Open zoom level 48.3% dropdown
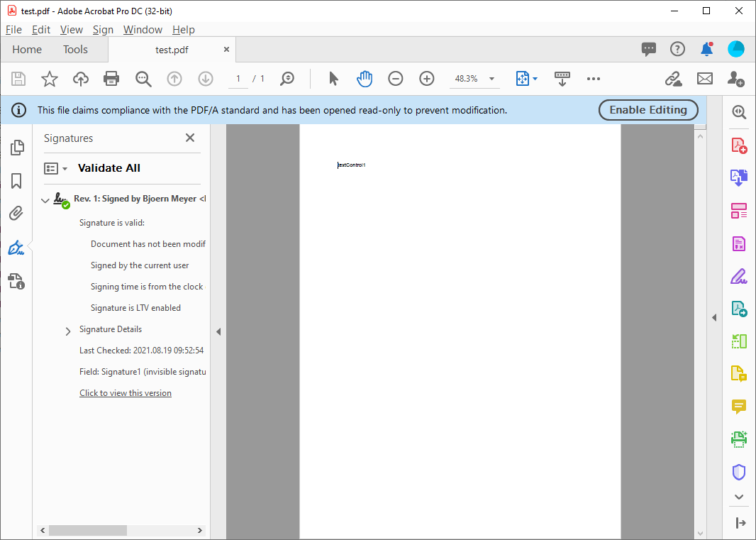Image resolution: width=756 pixels, height=540 pixels. (491, 79)
